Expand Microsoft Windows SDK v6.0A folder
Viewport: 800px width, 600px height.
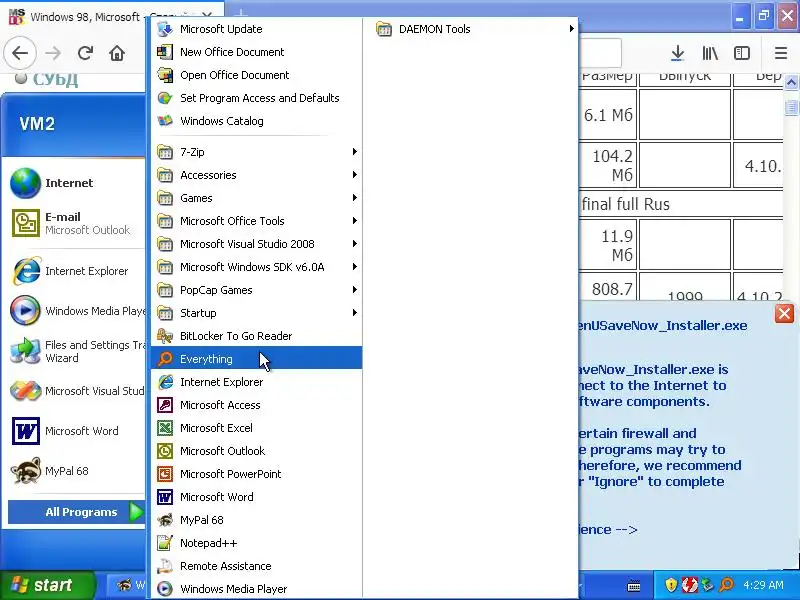[x=257, y=266]
